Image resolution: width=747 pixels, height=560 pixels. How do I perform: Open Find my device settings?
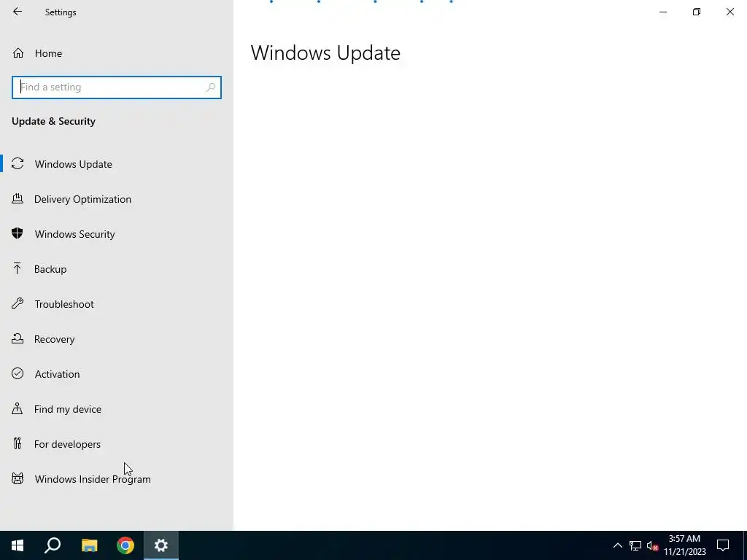click(x=117, y=409)
